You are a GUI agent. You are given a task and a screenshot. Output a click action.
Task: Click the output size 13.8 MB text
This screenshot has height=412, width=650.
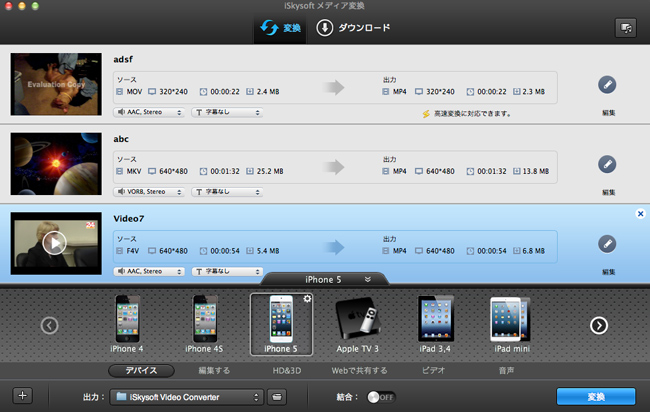(x=536, y=171)
